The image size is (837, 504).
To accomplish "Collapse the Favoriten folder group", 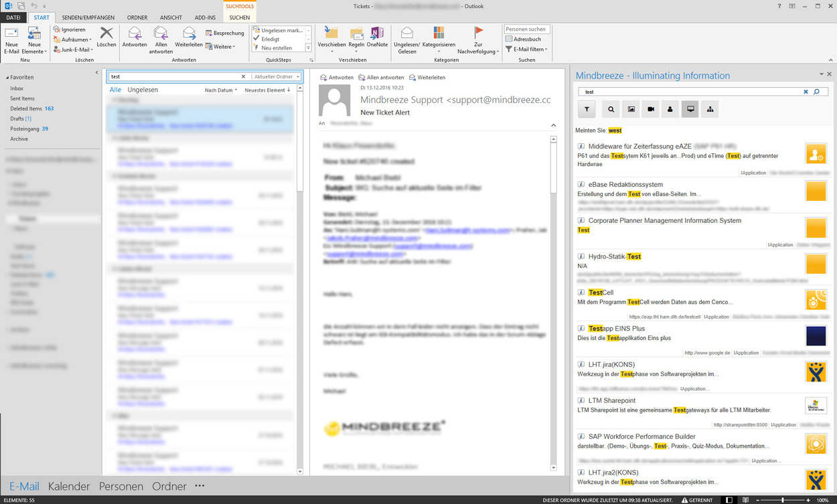I will click(7, 78).
